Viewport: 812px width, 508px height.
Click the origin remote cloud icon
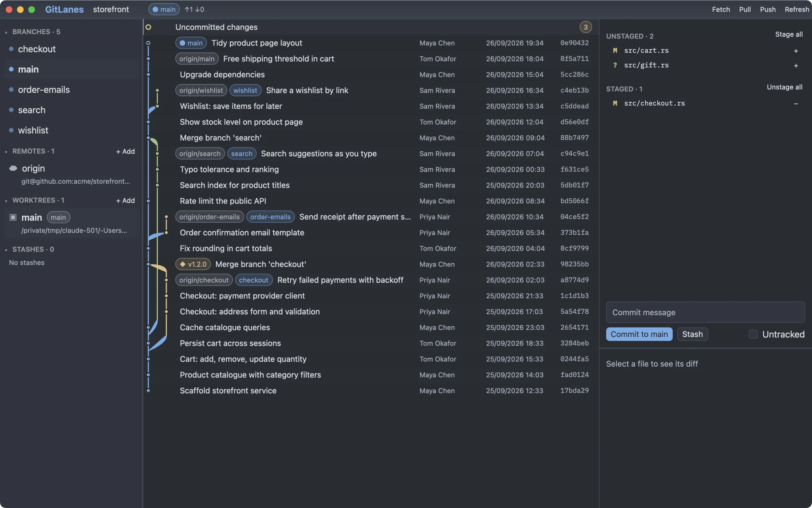13,168
